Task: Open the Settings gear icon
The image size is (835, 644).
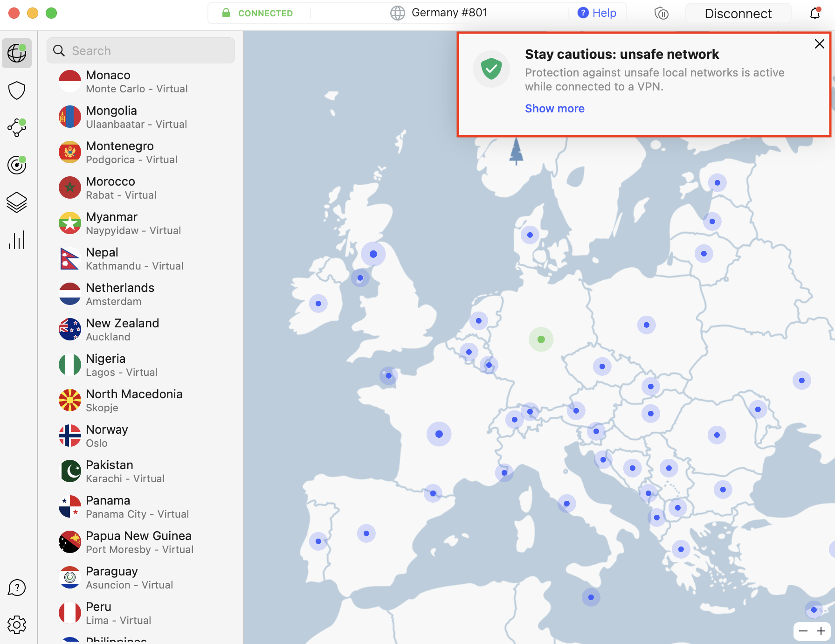Action: tap(17, 625)
